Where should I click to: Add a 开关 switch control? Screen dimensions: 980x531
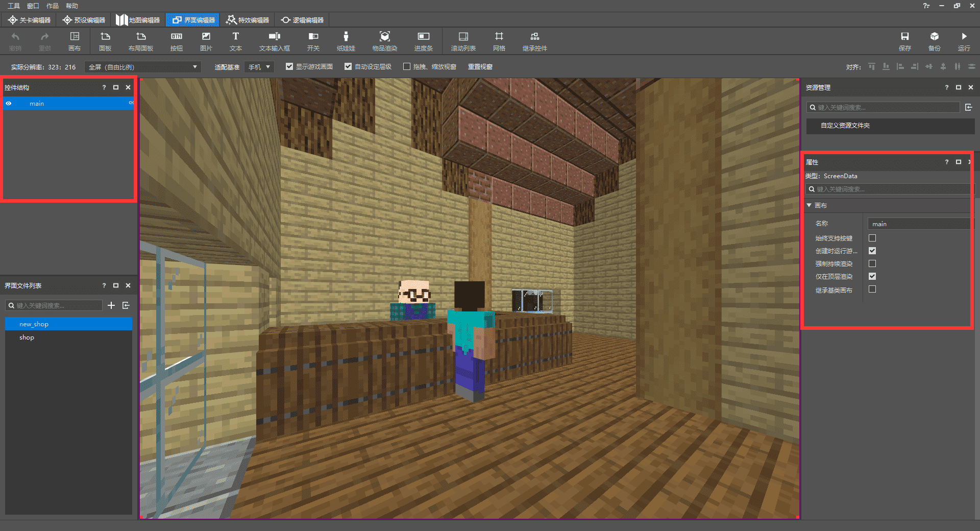coord(313,41)
